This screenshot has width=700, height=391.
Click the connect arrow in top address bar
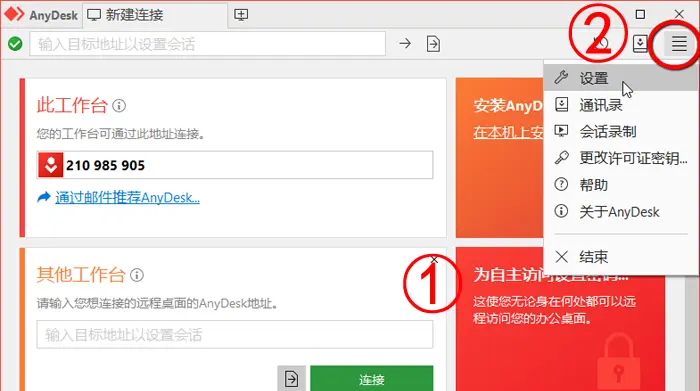coord(405,44)
